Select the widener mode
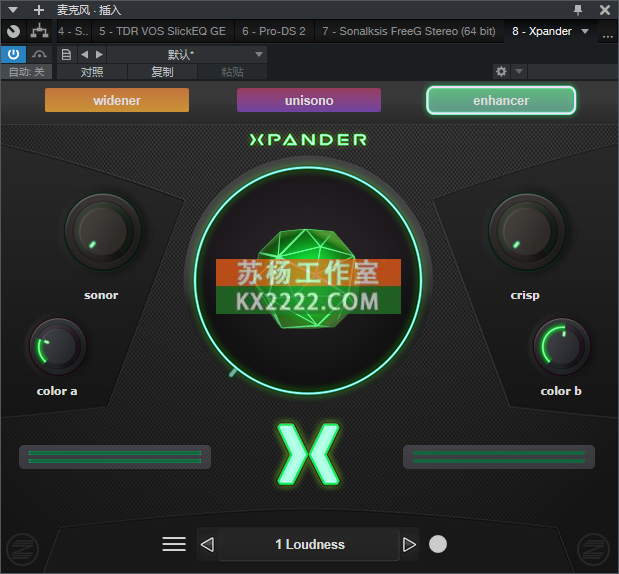The image size is (619, 574). point(117,100)
